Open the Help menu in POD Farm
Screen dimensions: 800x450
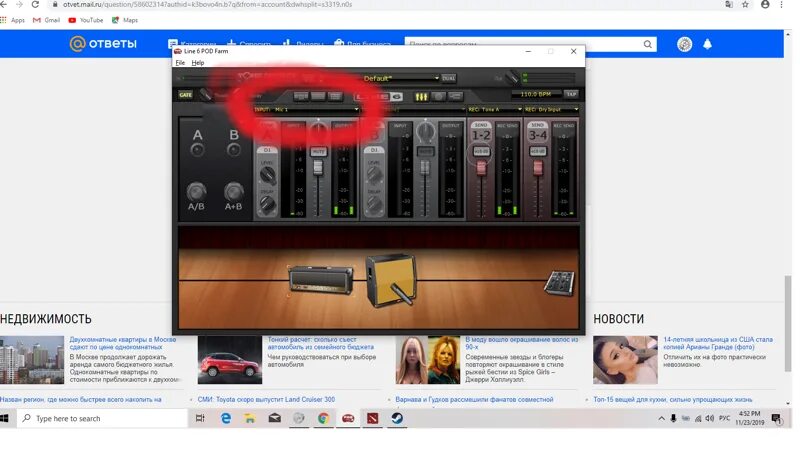[197, 63]
